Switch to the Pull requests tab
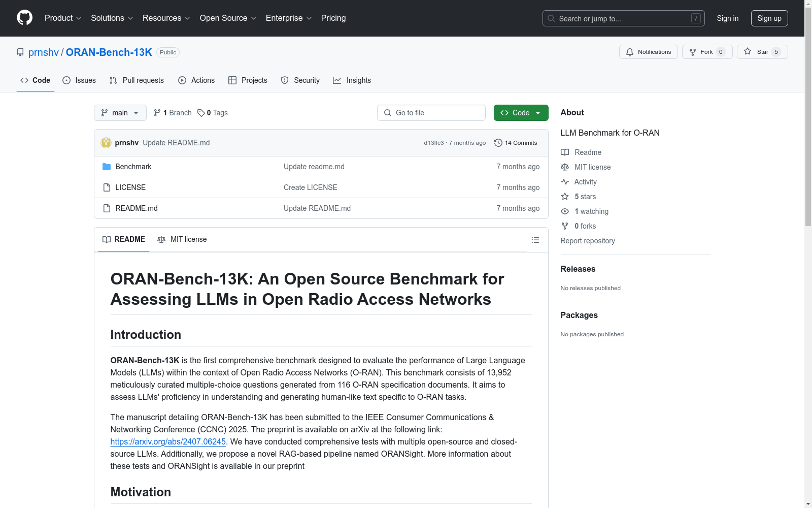This screenshot has width=812, height=508. tap(137, 80)
